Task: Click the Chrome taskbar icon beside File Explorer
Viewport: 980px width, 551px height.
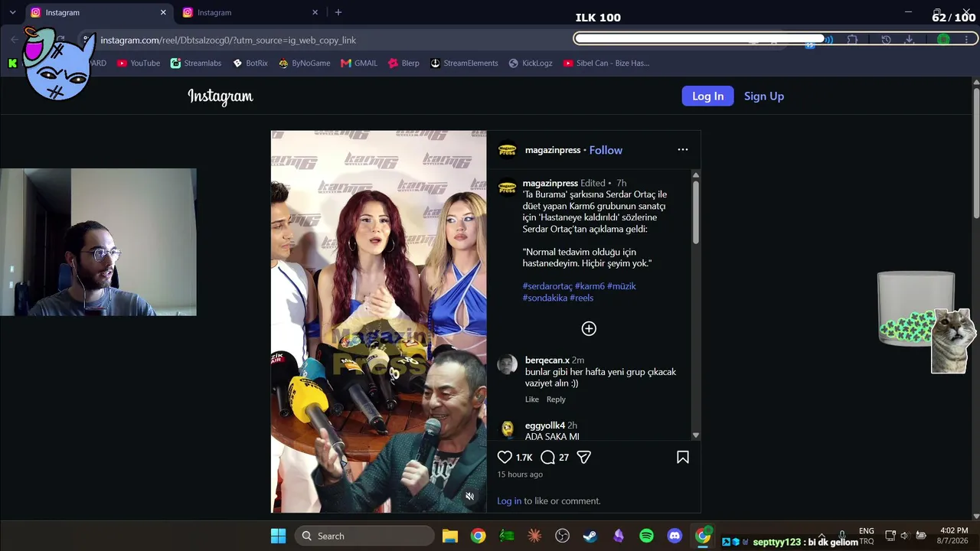Action: click(x=479, y=536)
